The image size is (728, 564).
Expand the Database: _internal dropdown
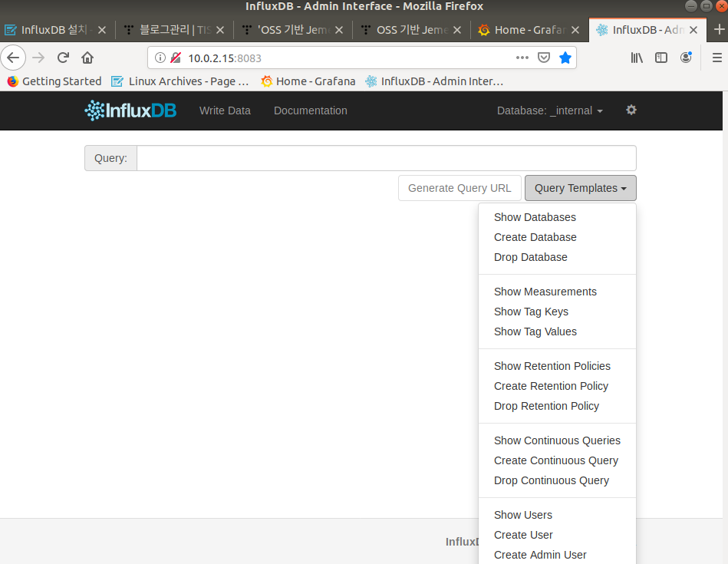click(x=550, y=110)
